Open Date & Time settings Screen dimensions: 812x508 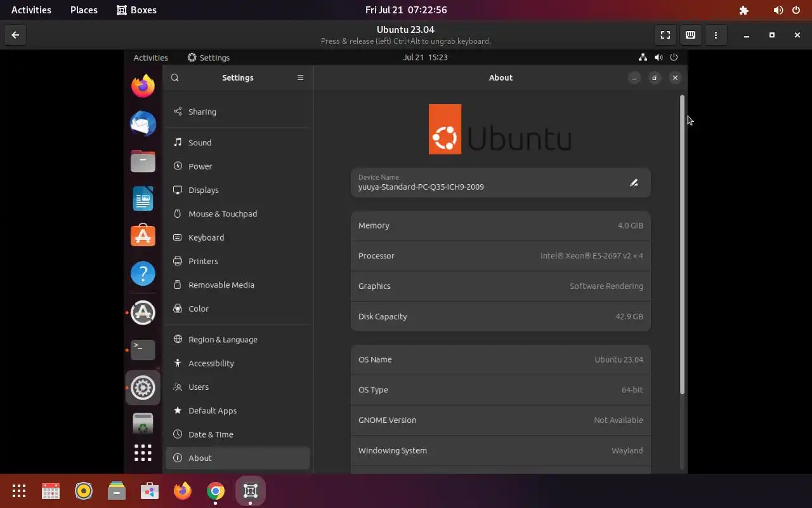238,434
